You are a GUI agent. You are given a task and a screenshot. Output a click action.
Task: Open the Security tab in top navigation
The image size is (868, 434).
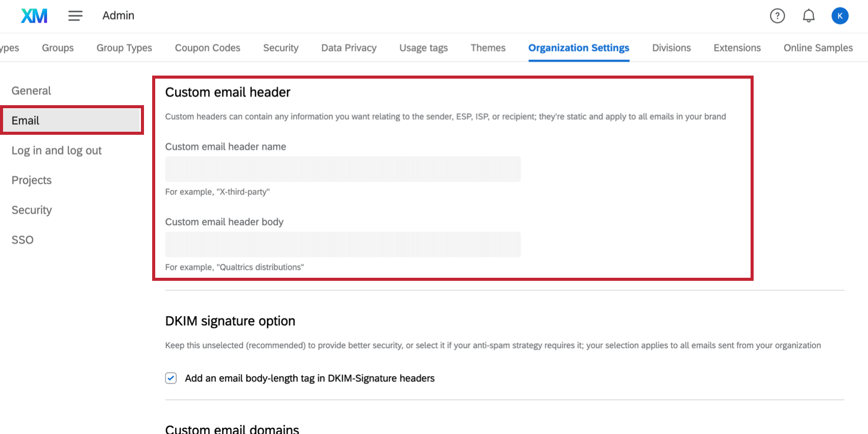(x=281, y=47)
